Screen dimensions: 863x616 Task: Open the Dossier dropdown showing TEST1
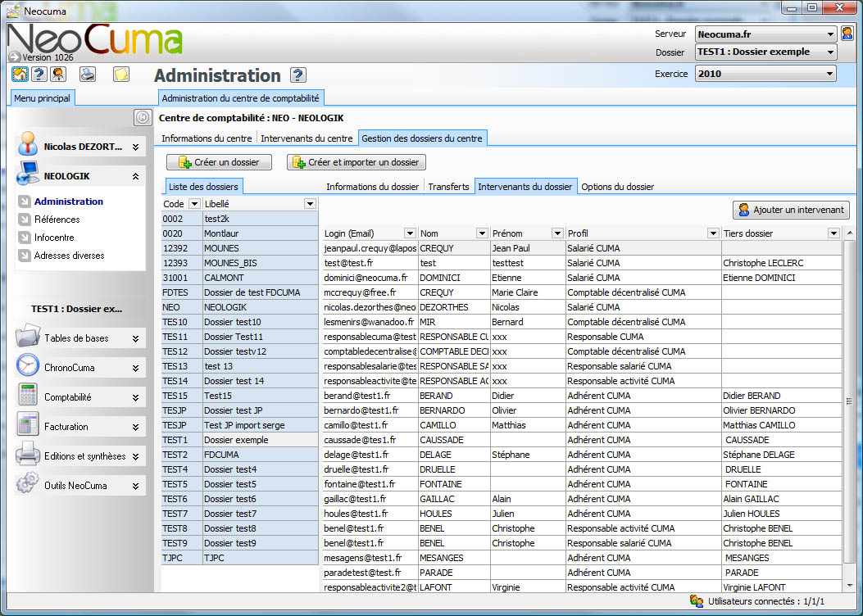point(765,52)
